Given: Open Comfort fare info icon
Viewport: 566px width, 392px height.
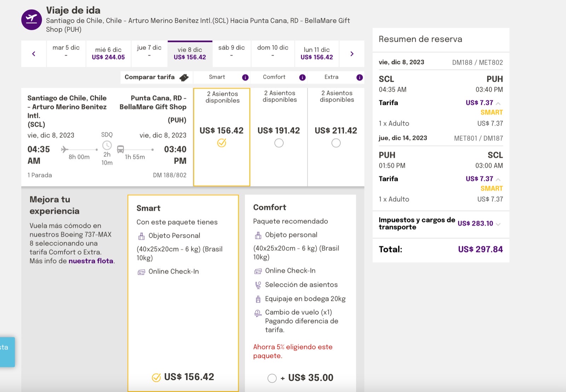Looking at the screenshot, I should (x=302, y=77).
